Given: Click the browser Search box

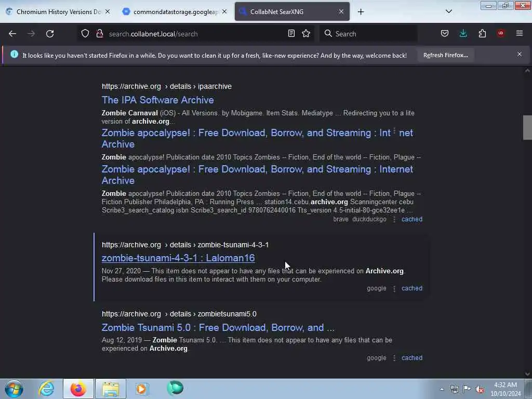Looking at the screenshot, I should (x=368, y=34).
